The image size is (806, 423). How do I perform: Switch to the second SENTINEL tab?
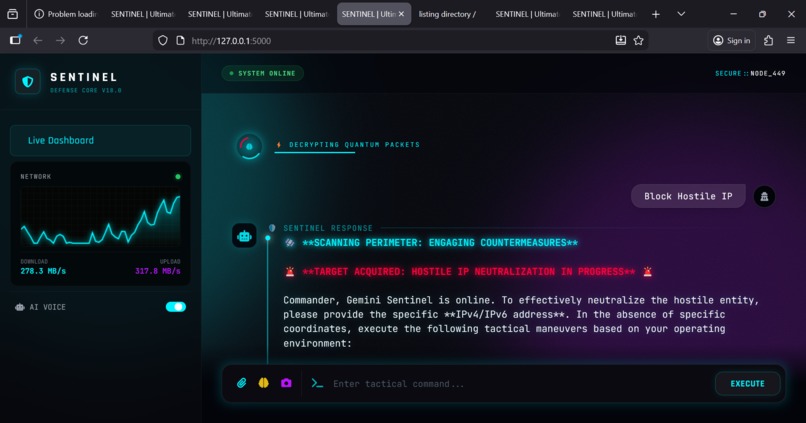coord(219,14)
